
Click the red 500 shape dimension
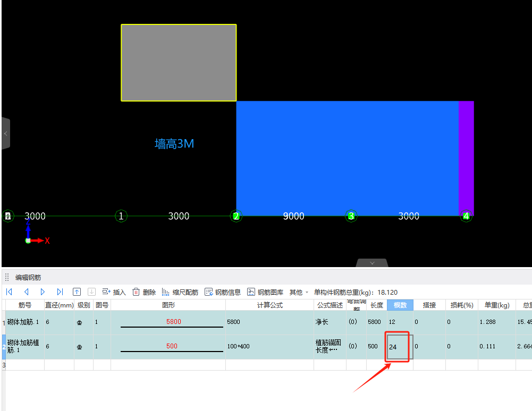172,346
